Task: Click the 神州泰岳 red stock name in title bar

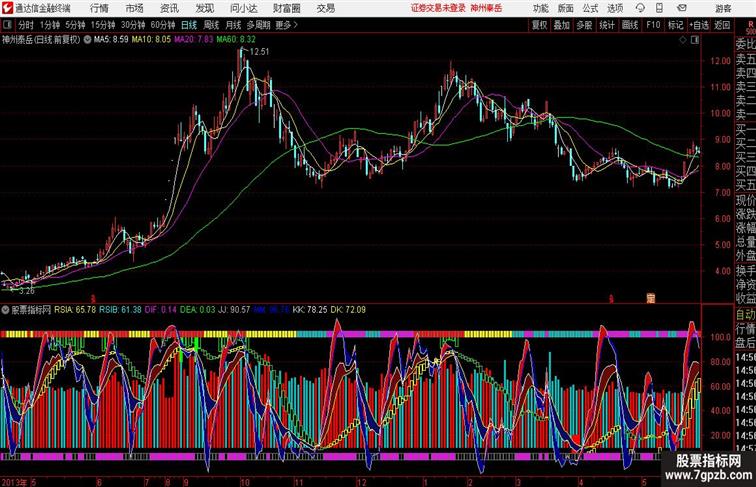Action: (486, 8)
